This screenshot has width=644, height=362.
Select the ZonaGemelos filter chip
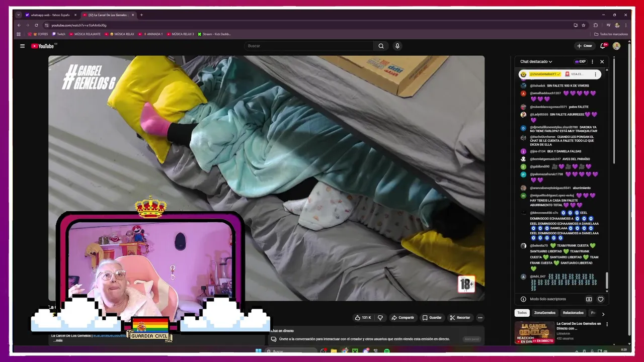pos(545,313)
